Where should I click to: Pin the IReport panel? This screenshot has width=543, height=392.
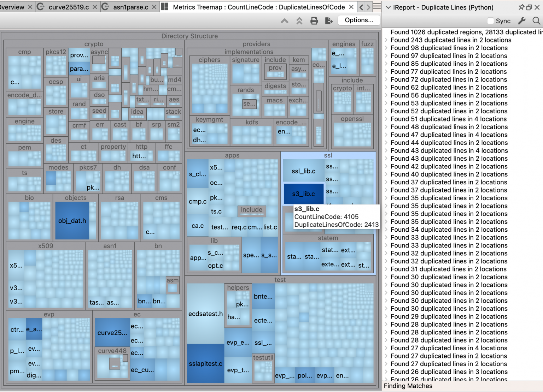point(521,7)
